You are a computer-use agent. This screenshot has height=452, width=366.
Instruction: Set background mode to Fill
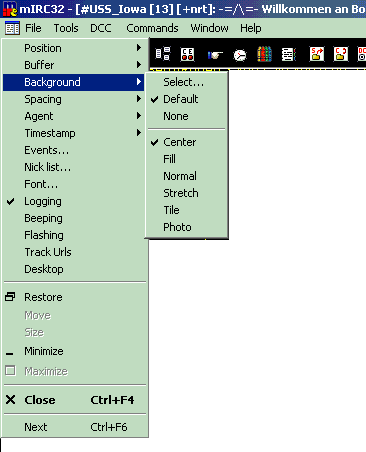click(x=187, y=159)
